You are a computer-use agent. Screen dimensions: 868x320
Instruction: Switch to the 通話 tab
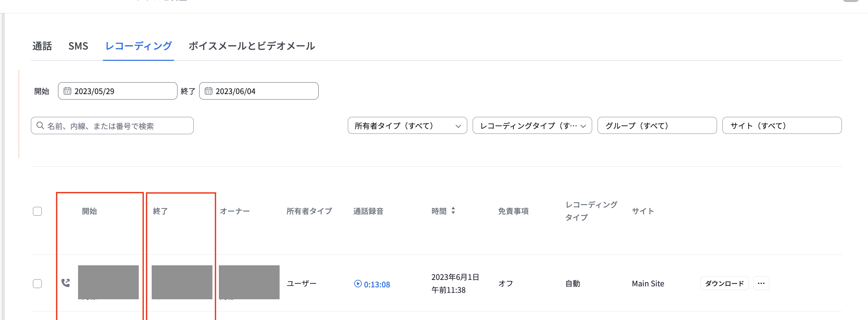pyautogui.click(x=42, y=46)
